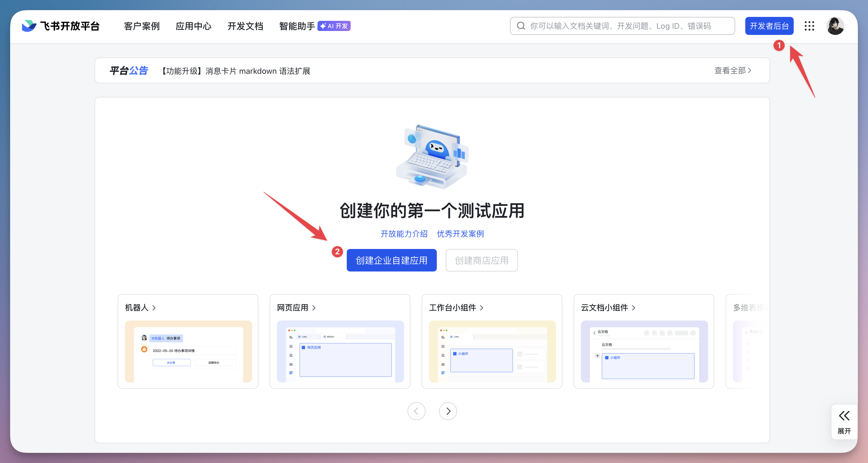Image resolution: width=868 pixels, height=463 pixels.
Task: Click 创建企业自建应用 button
Action: [392, 260]
